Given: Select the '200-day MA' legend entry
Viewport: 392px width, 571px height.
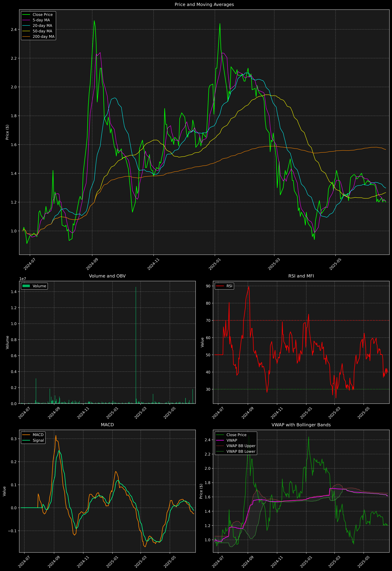Looking at the screenshot, I should click(x=38, y=37).
